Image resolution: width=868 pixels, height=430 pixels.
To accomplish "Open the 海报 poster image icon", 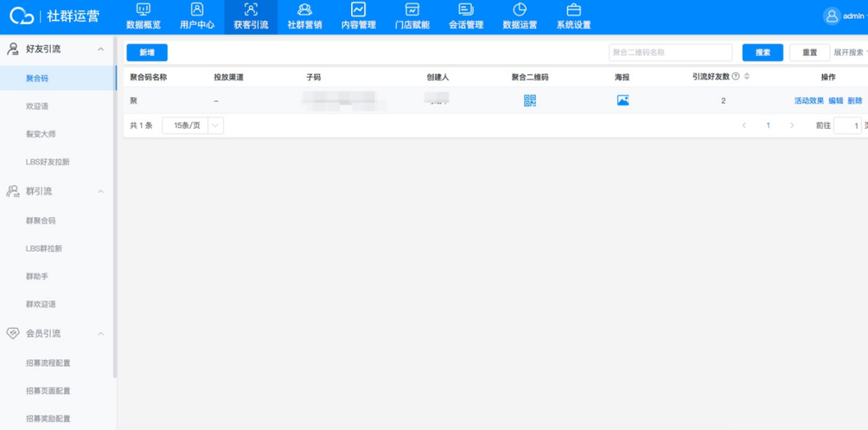I will point(623,100).
